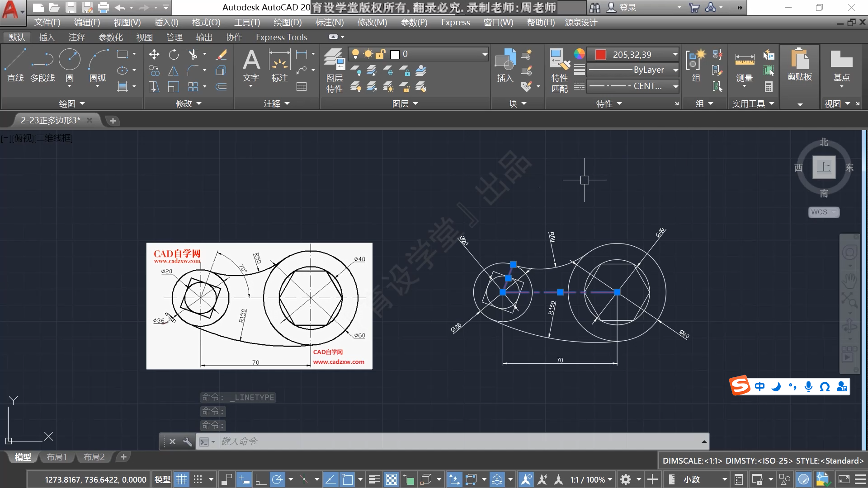The height and width of the screenshot is (488, 868).
Task: Add new drawing tab with plus button
Action: pyautogui.click(x=113, y=121)
